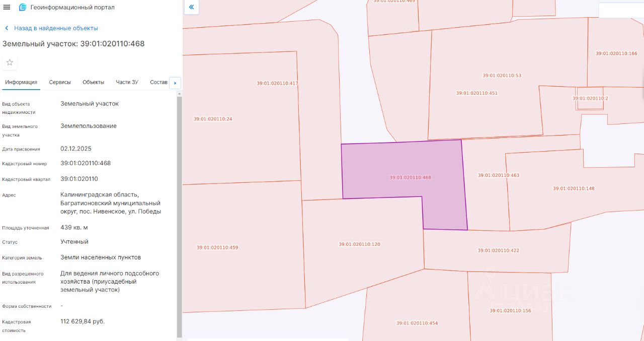Image resolution: width=644 pixels, height=341 pixels.
Task: Click cadastral number value 39:01:020110:468 in panel
Action: click(86, 163)
